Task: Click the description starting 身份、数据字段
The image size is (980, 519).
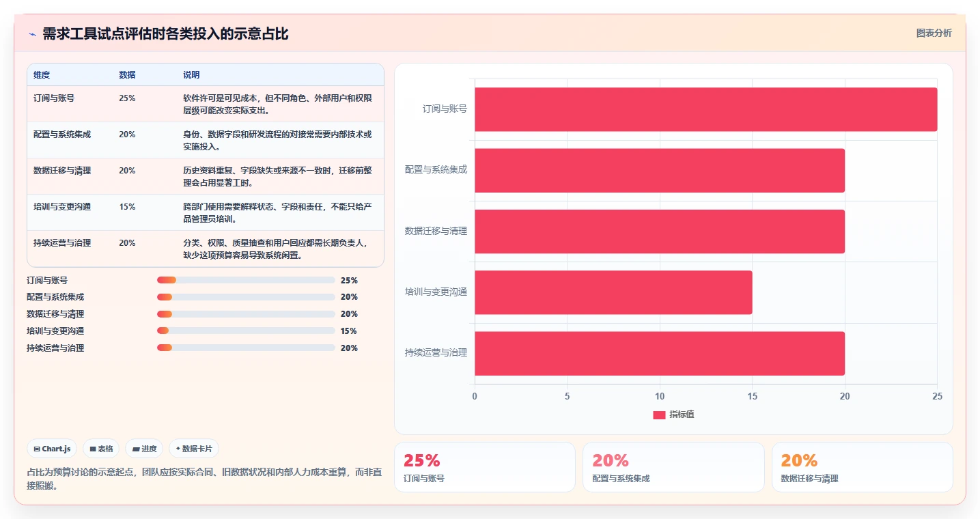Action: pos(277,140)
